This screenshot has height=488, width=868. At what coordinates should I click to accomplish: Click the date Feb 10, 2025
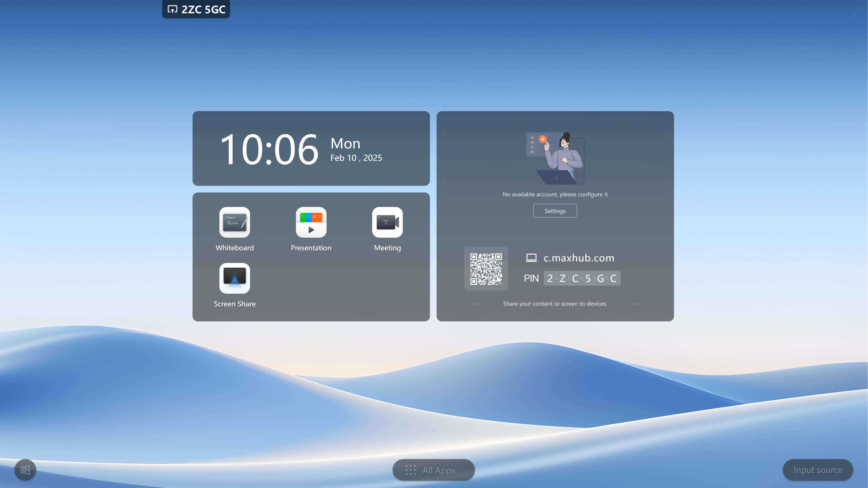(x=356, y=158)
